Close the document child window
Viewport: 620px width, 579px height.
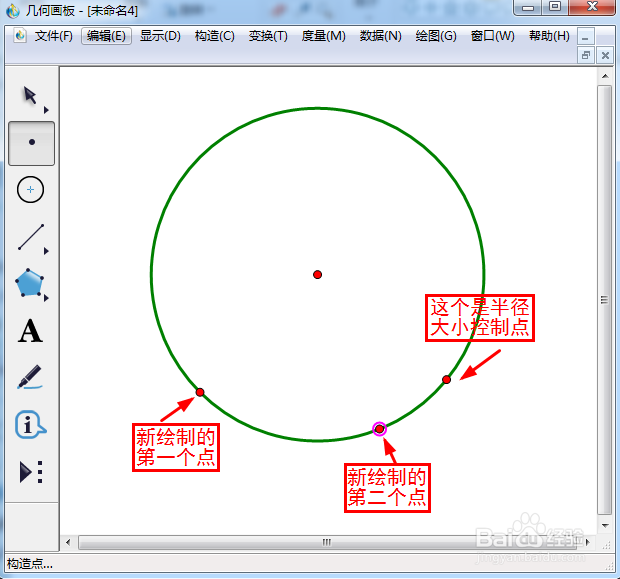tap(605, 55)
